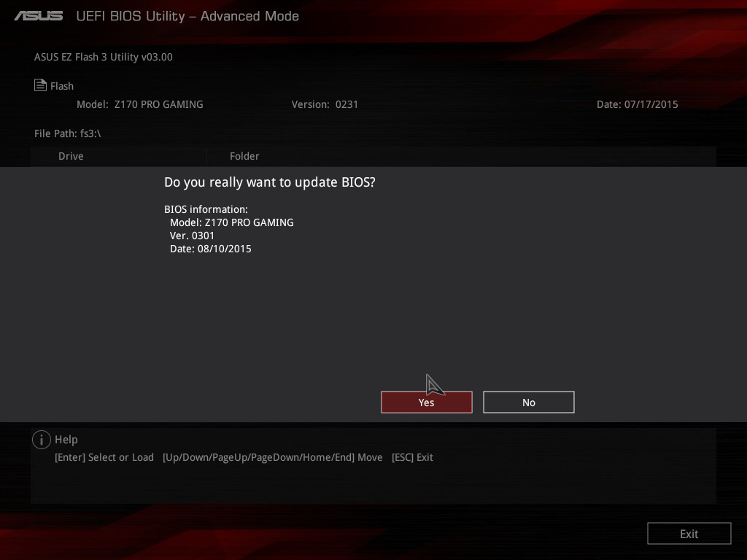Select the Folder column header
Viewport: 747px width, 560px height.
(244, 156)
